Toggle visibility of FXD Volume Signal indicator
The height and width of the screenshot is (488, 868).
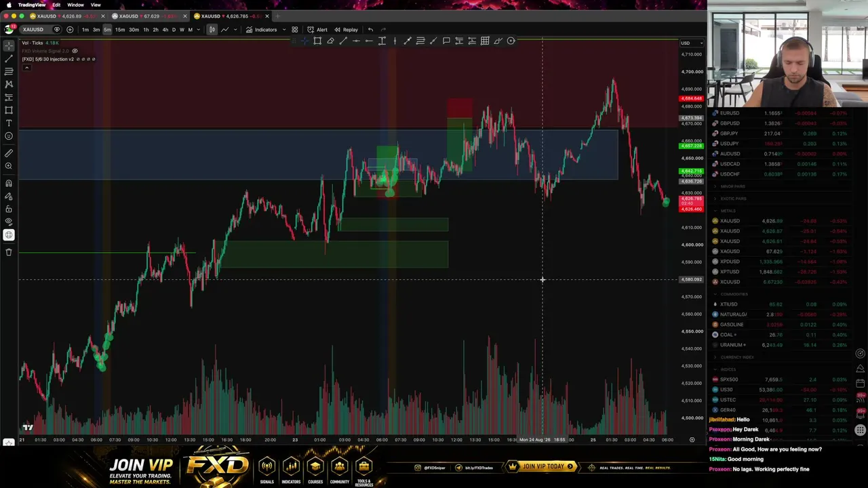click(75, 51)
